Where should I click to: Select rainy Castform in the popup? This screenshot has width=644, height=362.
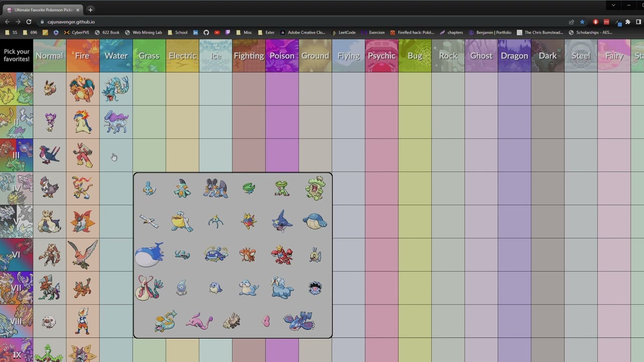point(182,288)
